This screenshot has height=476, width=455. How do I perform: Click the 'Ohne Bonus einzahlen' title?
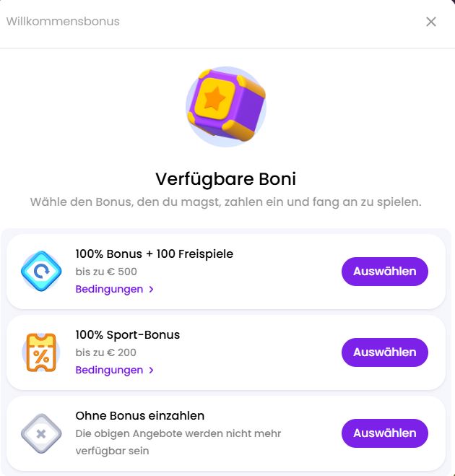139,415
